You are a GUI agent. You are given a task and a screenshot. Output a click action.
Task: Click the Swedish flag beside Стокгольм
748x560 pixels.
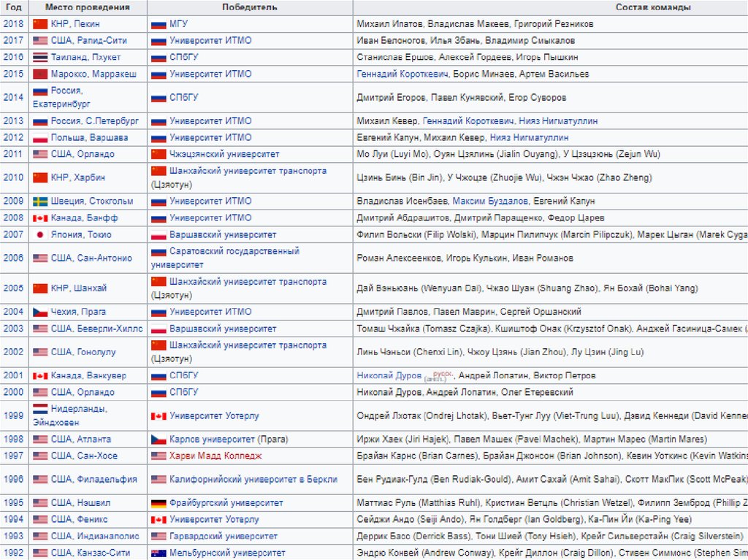tap(40, 201)
